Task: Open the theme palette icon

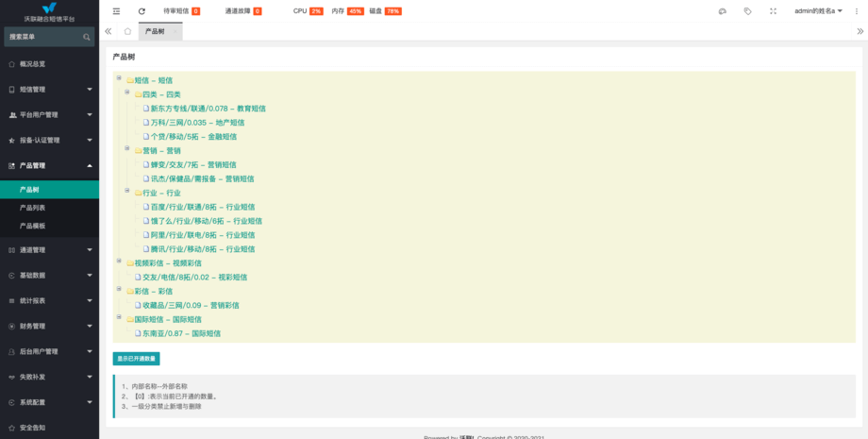Action: pos(722,11)
